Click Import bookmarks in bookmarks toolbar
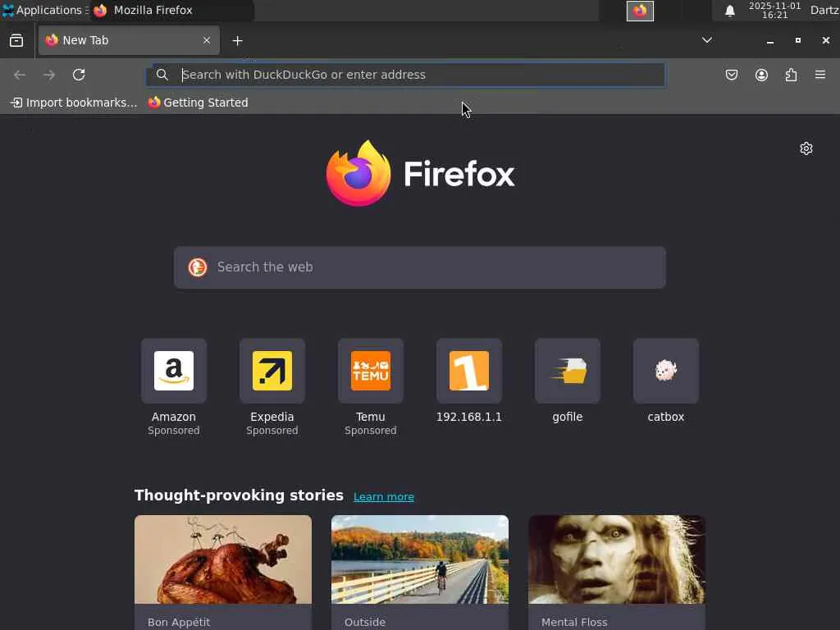Viewport: 840px width, 630px height. coord(74,103)
